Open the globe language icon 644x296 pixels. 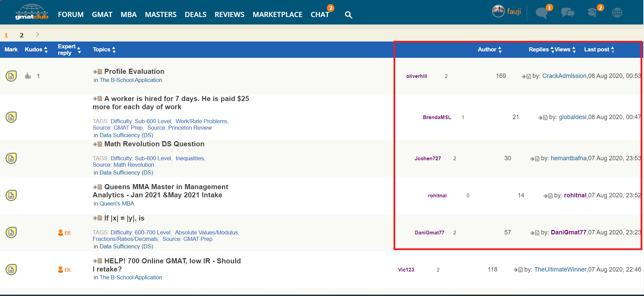click(x=617, y=13)
